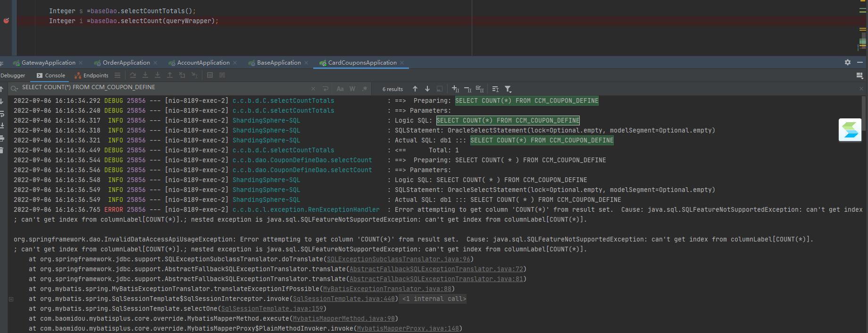Click the Trace Current Stream Chain icon
This screenshot has height=333, width=868.
click(222, 75)
